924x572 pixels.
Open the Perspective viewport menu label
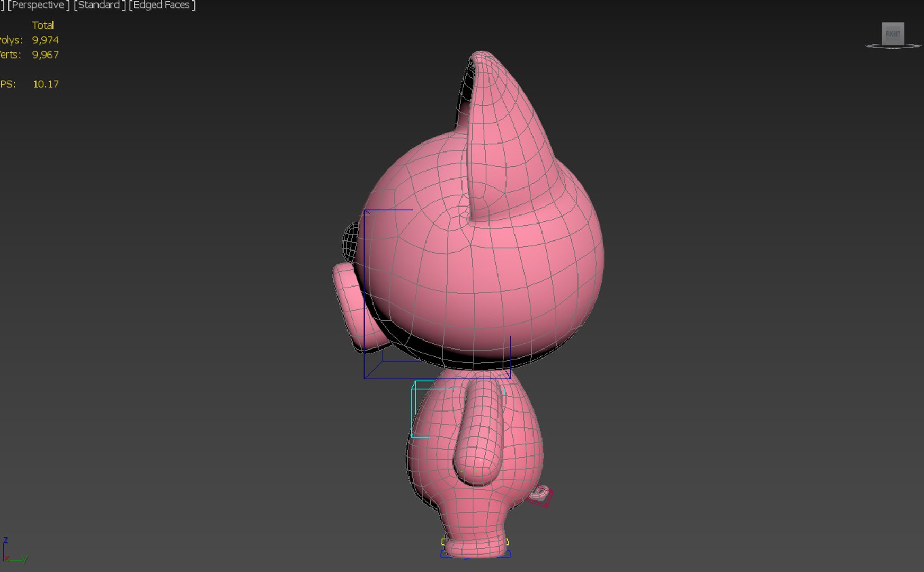coord(38,5)
